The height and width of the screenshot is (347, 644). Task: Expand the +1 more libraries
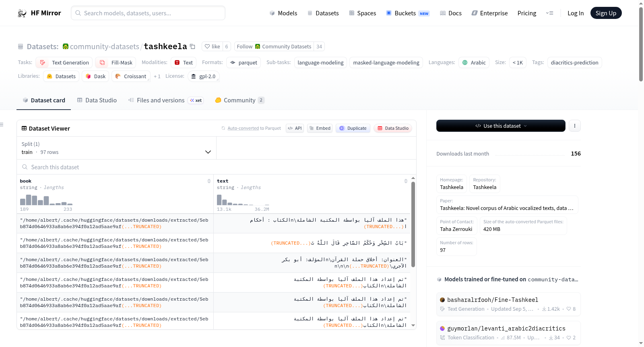157,76
